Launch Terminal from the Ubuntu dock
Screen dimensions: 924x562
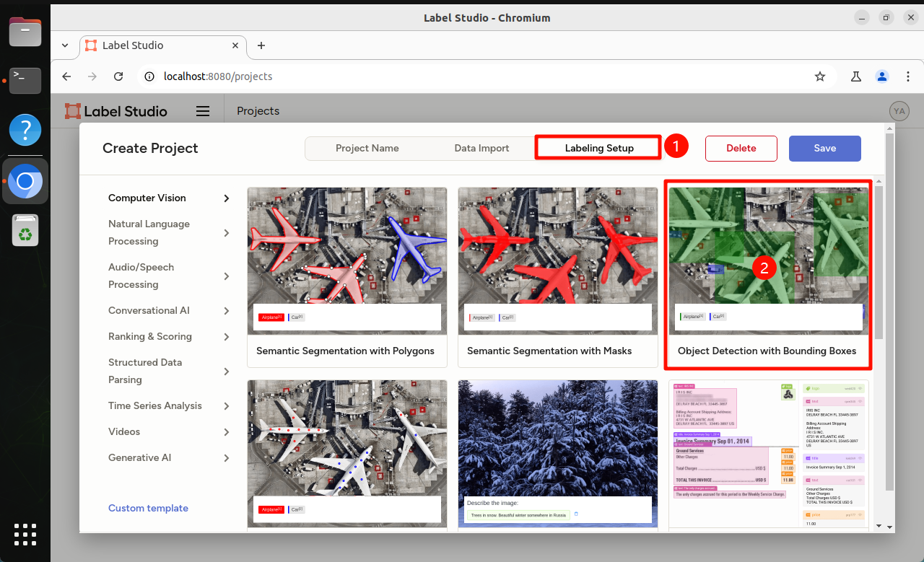[25, 79]
